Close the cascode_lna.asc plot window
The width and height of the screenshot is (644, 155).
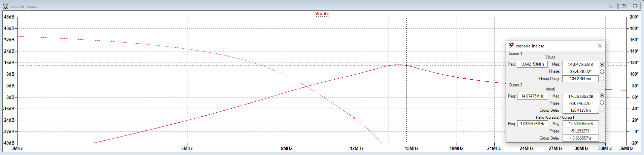(635, 6)
